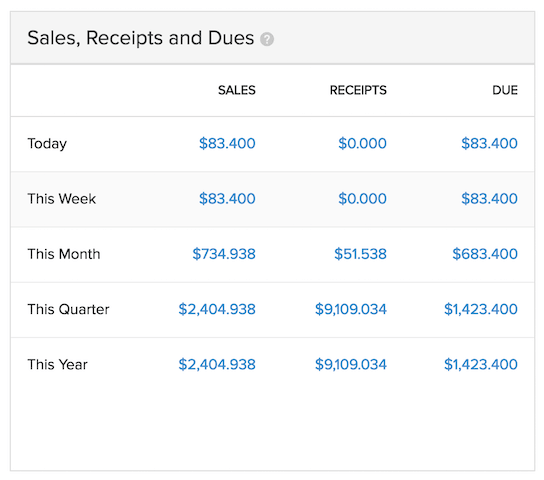This screenshot has height=480, width=544.
Task: Click the SALES column header
Action: [237, 90]
